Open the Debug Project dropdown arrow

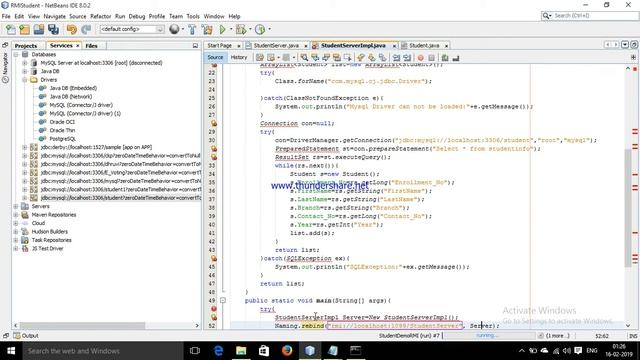[250, 29]
